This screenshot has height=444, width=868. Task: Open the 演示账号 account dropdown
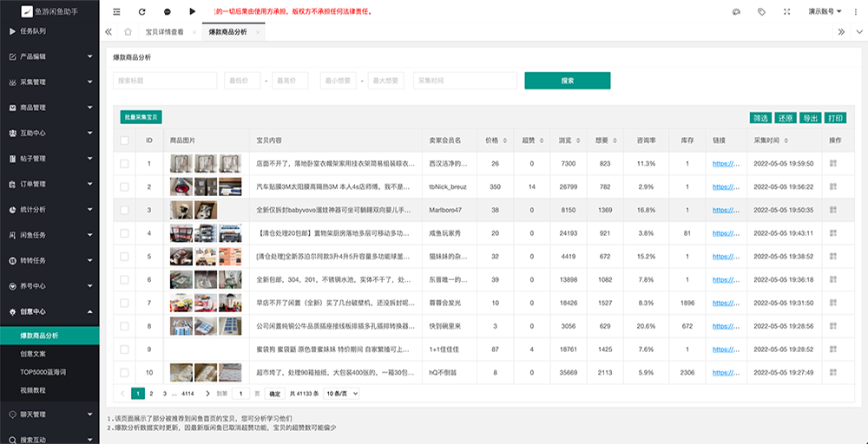pos(825,11)
